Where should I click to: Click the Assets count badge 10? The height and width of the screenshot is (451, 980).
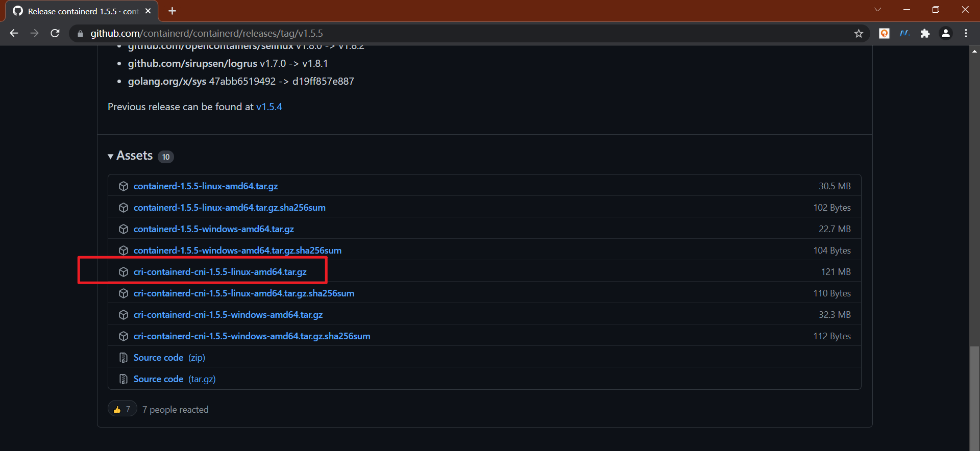point(166,157)
